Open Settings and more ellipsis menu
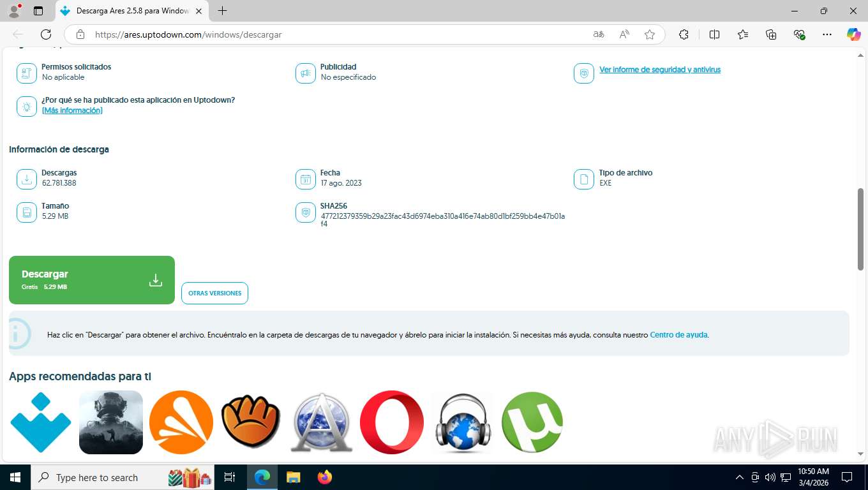Screen dimensions: 868x490 (x=827, y=34)
